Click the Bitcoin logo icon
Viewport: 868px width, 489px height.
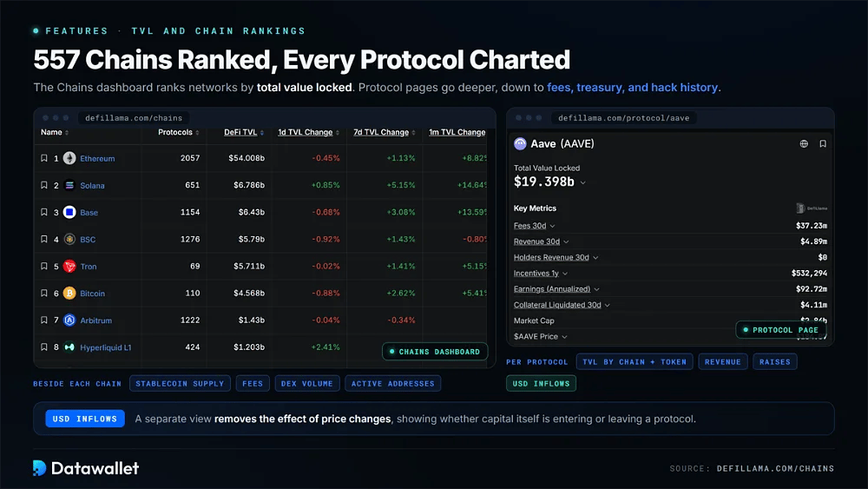(x=69, y=294)
